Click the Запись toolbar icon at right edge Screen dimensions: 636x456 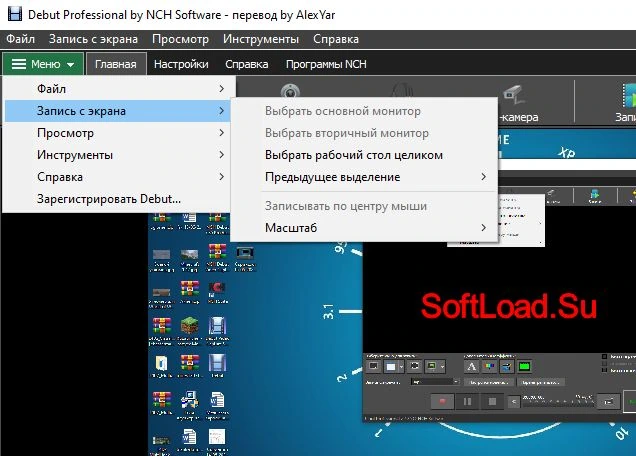point(629,96)
